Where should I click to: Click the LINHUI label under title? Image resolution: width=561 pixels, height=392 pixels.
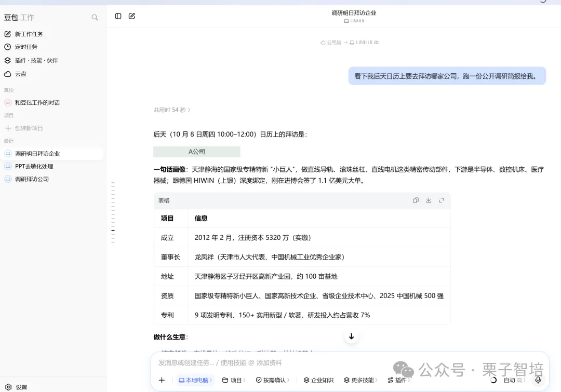coord(354,21)
